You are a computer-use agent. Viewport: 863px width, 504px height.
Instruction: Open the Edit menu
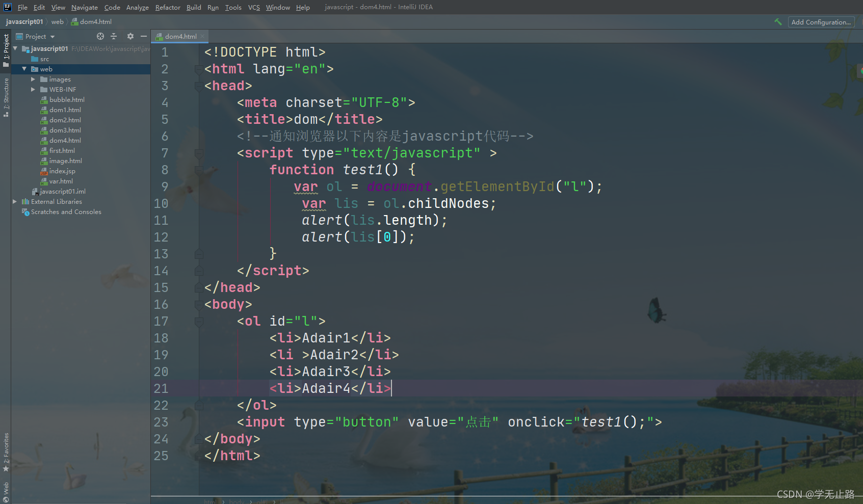pyautogui.click(x=39, y=7)
